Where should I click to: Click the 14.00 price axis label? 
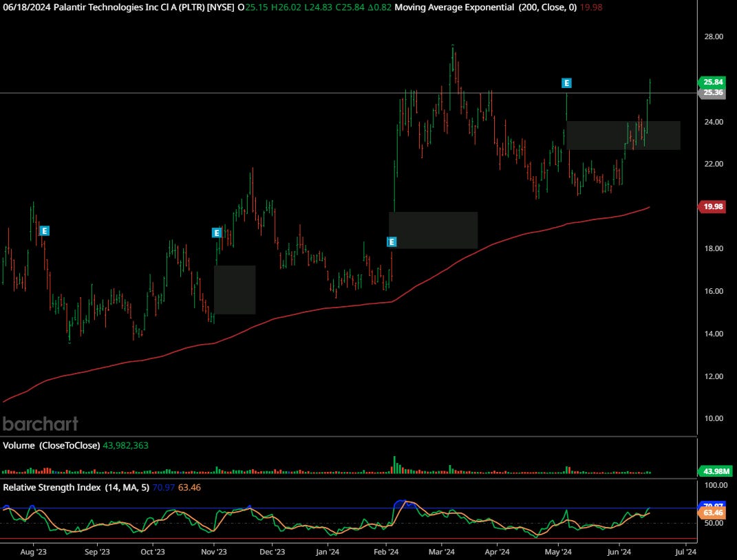coord(714,334)
